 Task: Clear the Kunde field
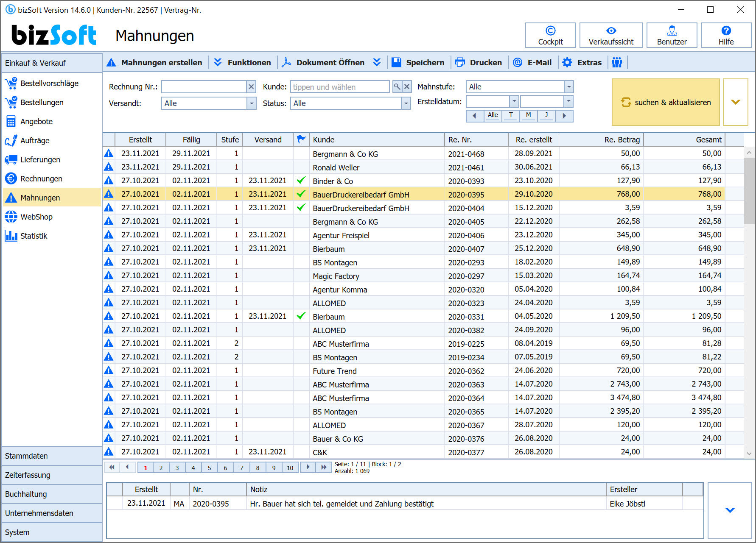click(x=407, y=86)
